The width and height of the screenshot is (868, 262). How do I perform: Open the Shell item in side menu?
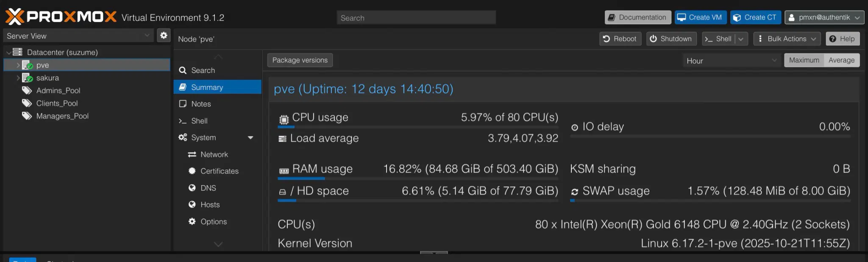(199, 121)
